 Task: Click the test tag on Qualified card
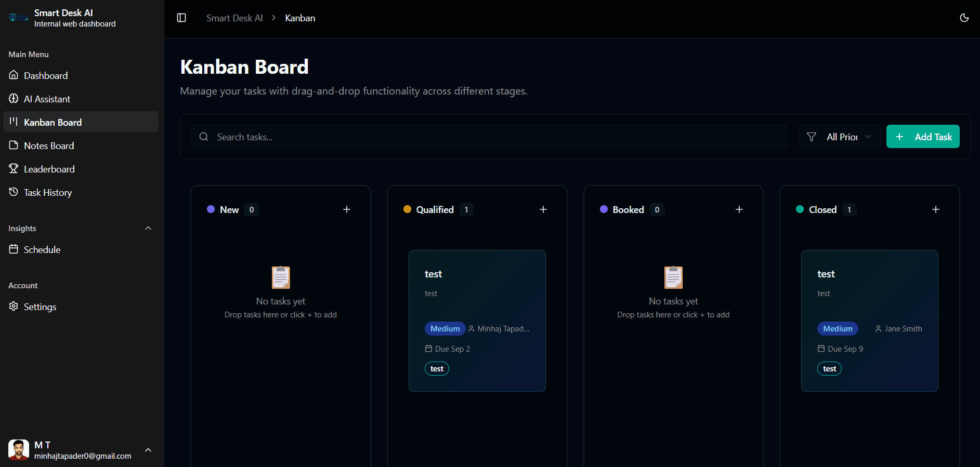[437, 369]
